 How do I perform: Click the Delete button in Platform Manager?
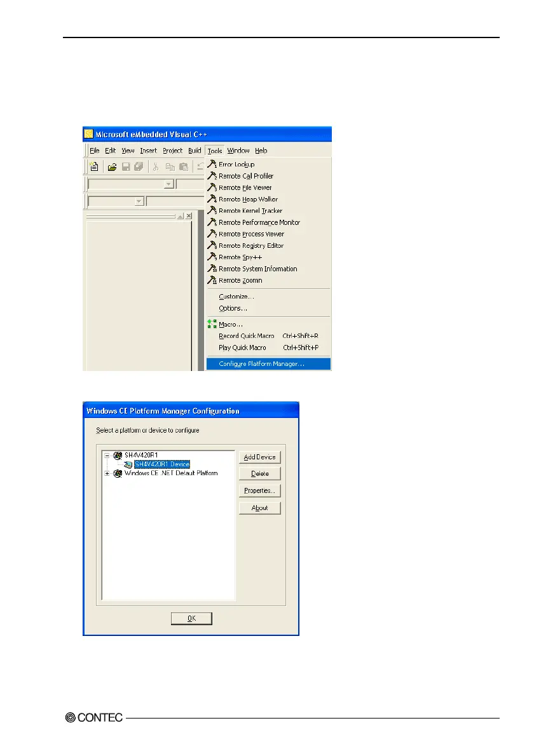pos(259,473)
